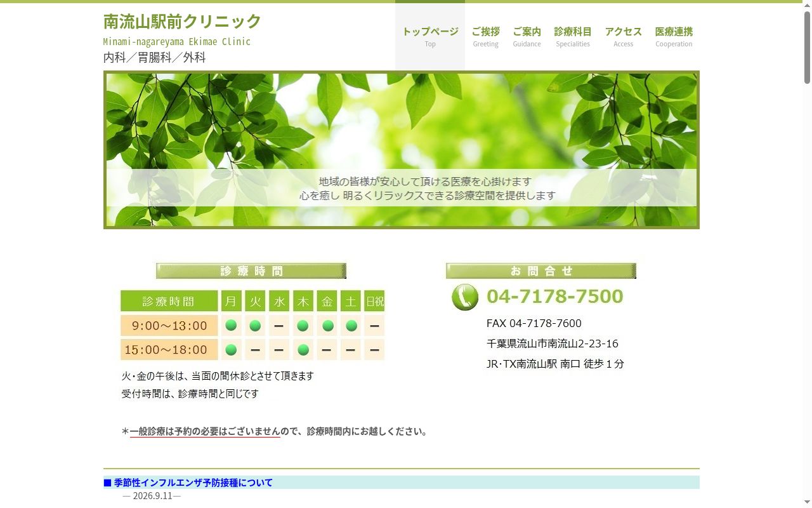This screenshot has height=508, width=812.
Task: Click the 木 afternoon green availability dot
Action: click(303, 349)
